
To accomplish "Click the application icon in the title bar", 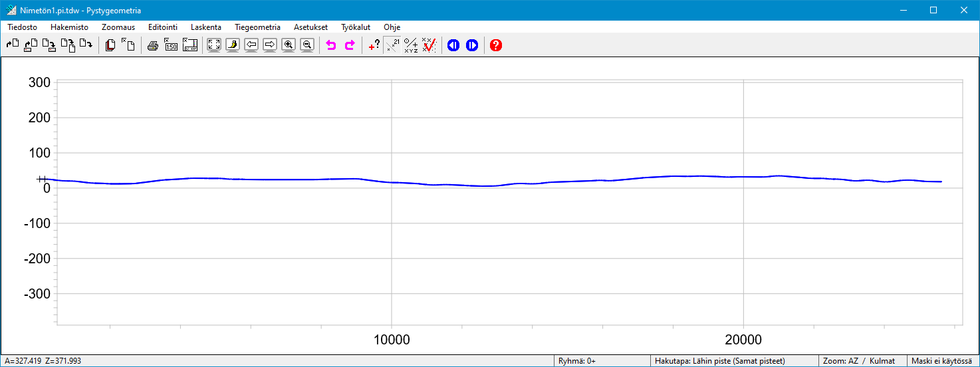I will tap(11, 10).
